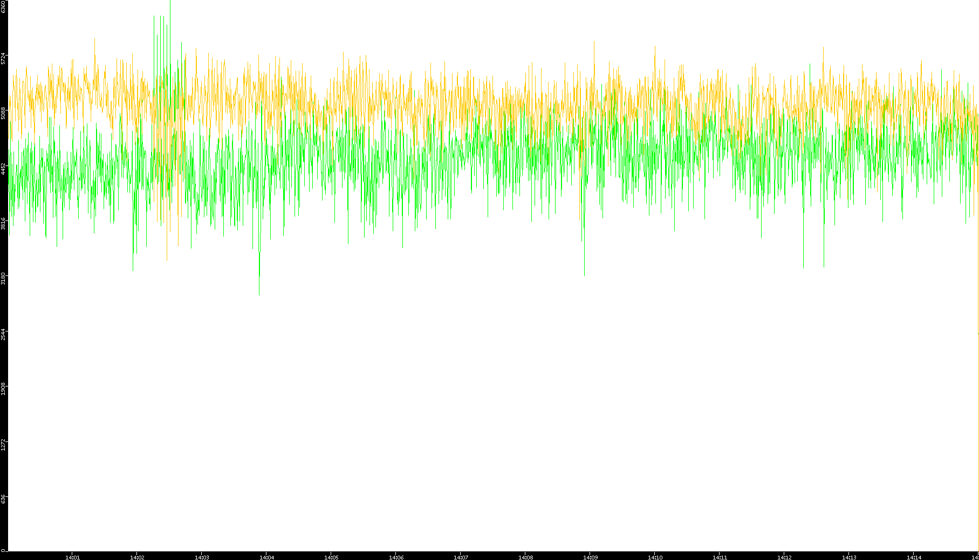This screenshot has width=979, height=560.
Task: Click the 636 value on vertical axis
Action: pos(4,499)
